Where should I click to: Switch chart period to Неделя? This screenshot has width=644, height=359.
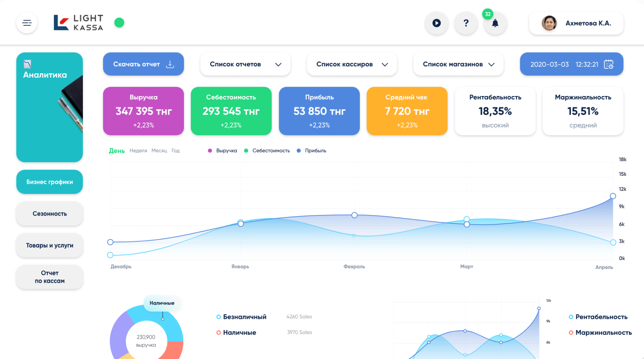coord(138,150)
